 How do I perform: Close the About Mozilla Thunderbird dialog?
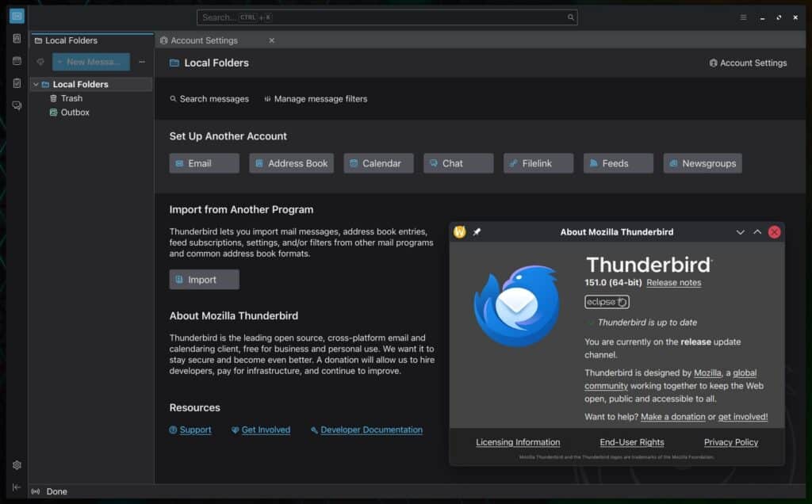774,232
